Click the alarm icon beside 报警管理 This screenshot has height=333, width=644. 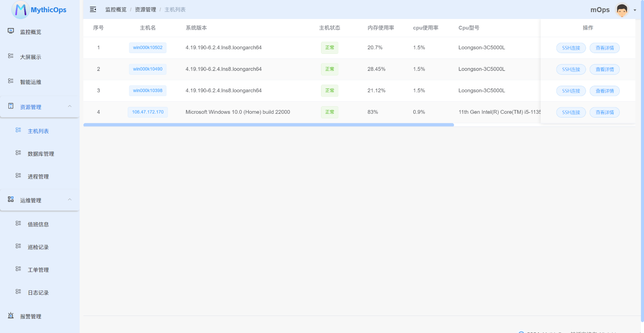(11, 316)
